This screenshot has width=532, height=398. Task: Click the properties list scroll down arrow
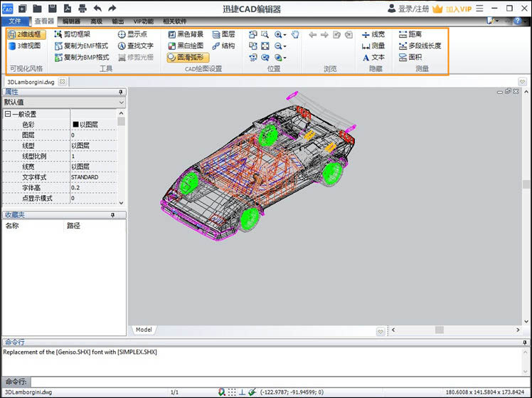122,203
